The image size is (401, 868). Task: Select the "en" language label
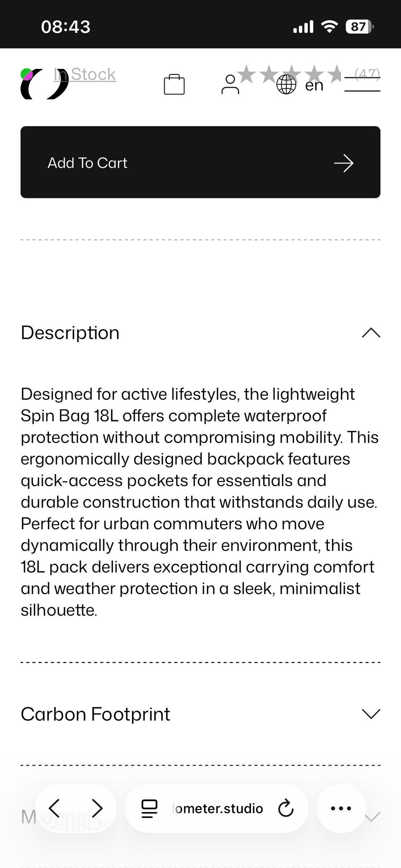(314, 85)
